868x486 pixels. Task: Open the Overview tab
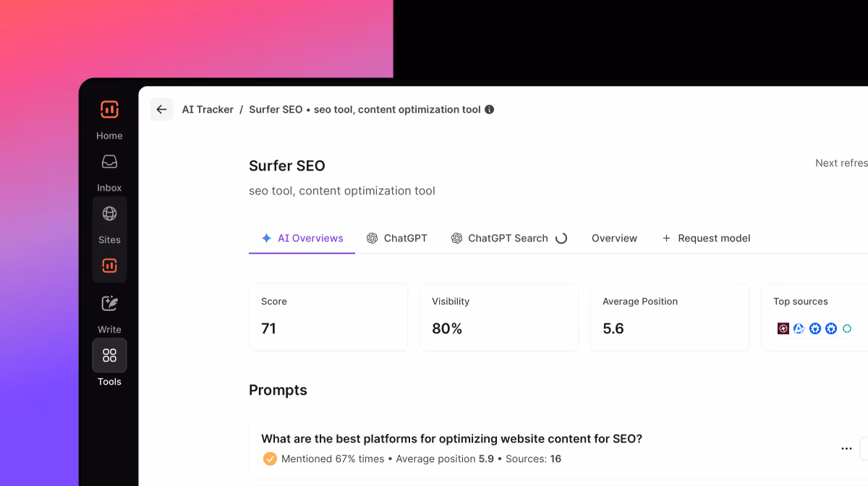pos(614,238)
